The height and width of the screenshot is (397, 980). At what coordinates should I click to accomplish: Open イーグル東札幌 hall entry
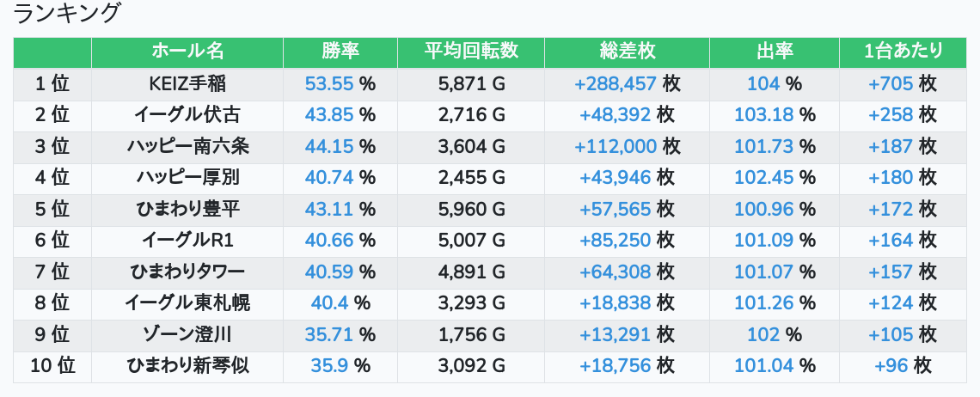[x=187, y=303]
